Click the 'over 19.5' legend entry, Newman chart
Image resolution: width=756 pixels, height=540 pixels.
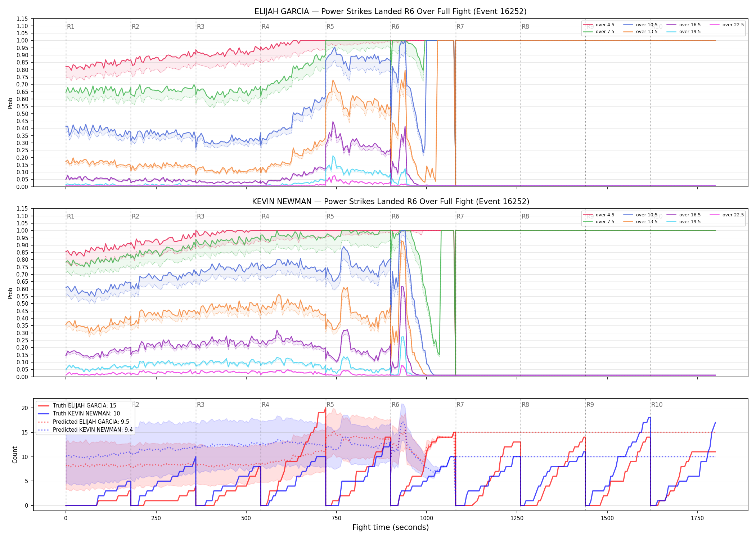click(684, 222)
